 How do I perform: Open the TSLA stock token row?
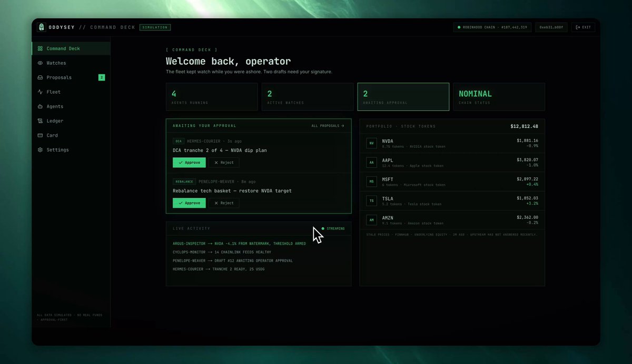click(452, 200)
